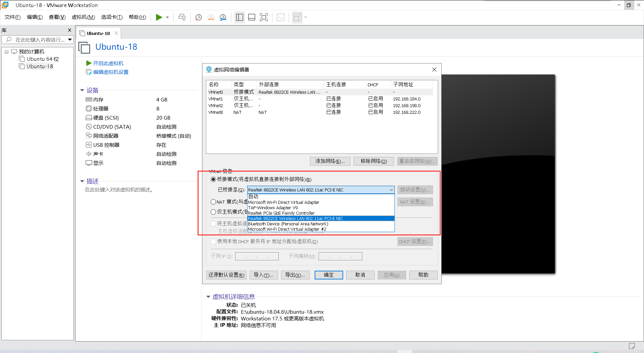Select the VMnet0 row in network table
Image resolution: width=644 pixels, height=353 pixels.
pos(320,92)
